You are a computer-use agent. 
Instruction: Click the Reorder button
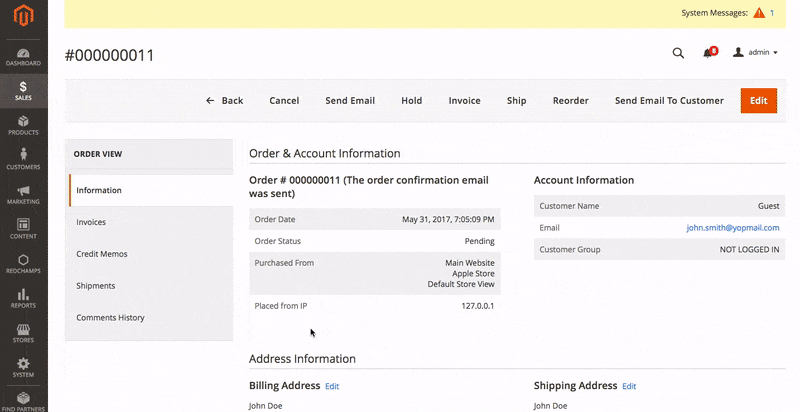tap(570, 100)
